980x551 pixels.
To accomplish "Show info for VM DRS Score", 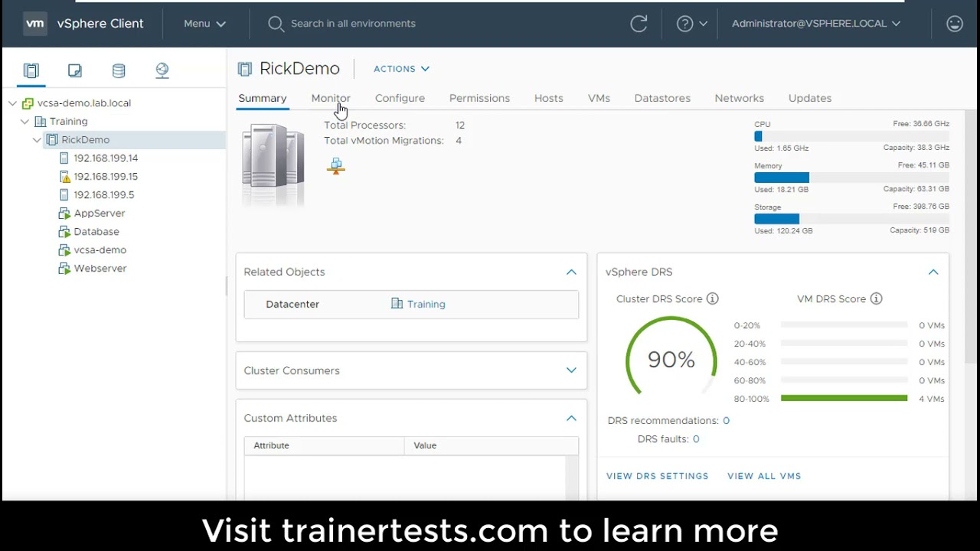I will pyautogui.click(x=876, y=298).
